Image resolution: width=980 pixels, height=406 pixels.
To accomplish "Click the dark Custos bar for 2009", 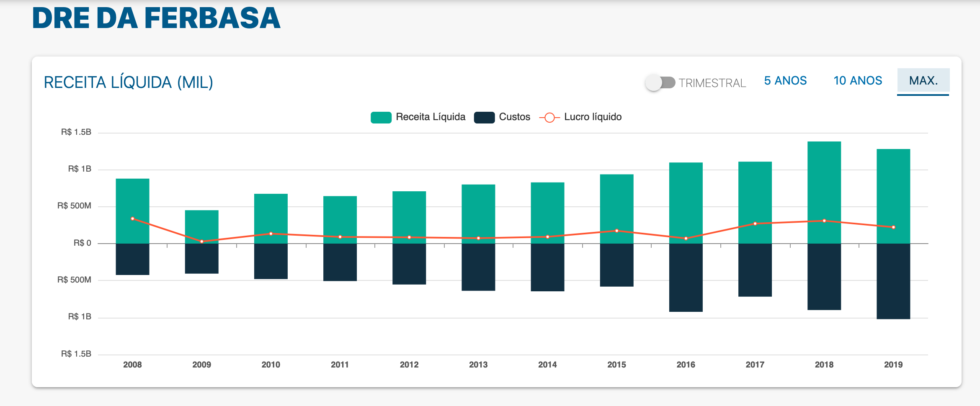I will point(202,259).
